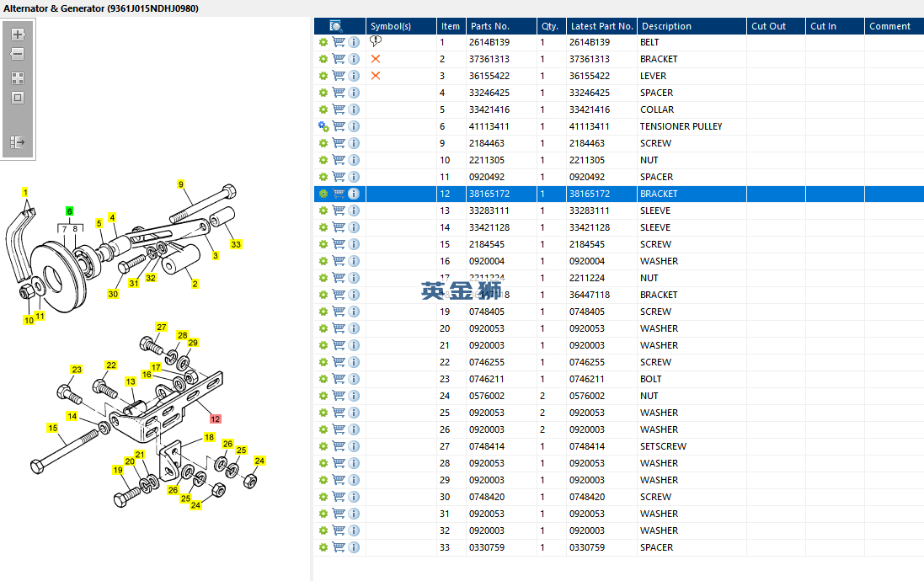Select part number 0746255 cell
This screenshot has width=924, height=581.
tap(487, 362)
